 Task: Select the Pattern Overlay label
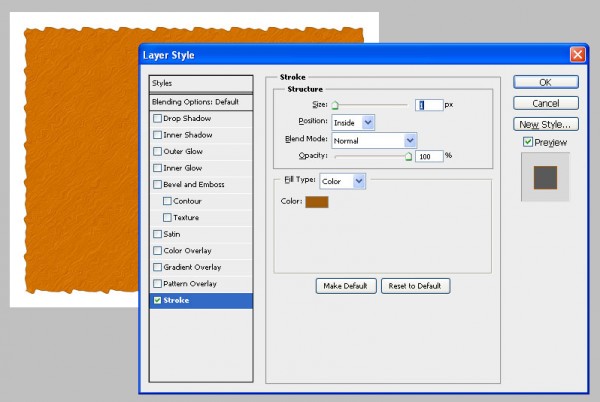click(190, 283)
